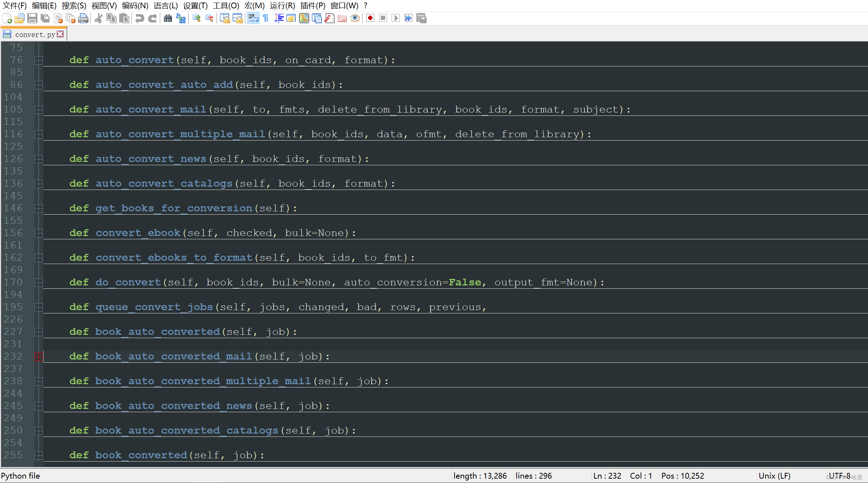This screenshot has width=868, height=483.
Task: Click the Save All icon
Action: coord(45,18)
